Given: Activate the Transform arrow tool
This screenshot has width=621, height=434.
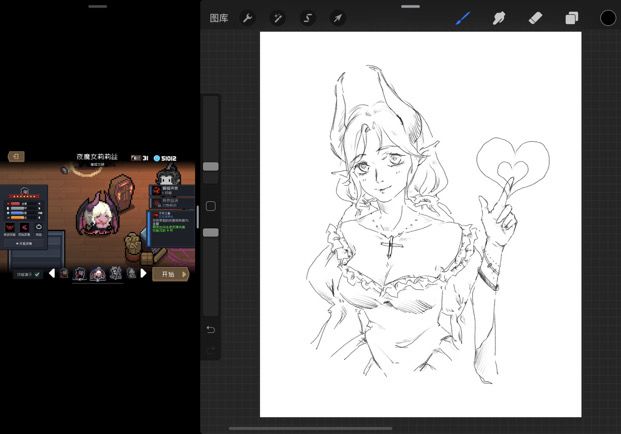Looking at the screenshot, I should [x=337, y=18].
